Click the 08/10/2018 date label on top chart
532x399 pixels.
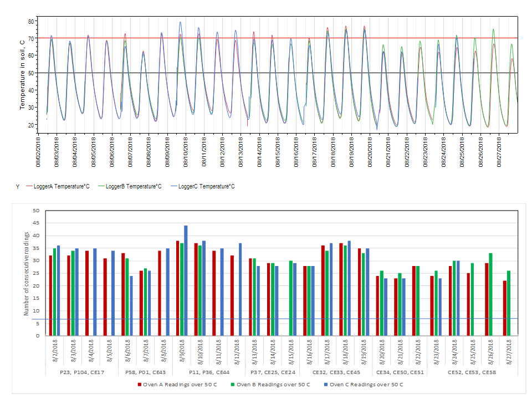pos(186,152)
